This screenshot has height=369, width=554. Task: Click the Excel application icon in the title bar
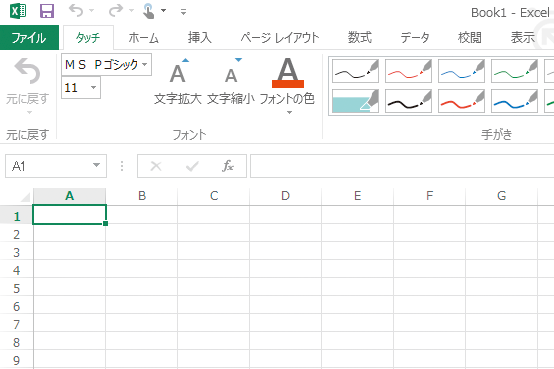[18, 11]
